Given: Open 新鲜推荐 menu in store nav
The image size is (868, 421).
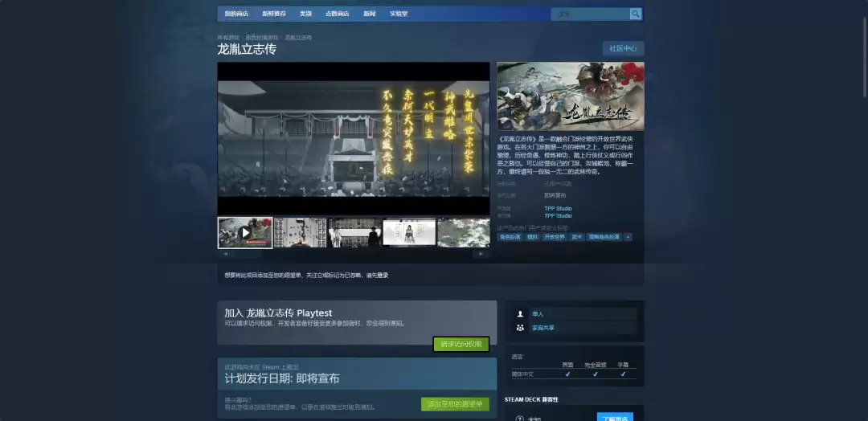Looking at the screenshot, I should pyautogui.click(x=274, y=14).
